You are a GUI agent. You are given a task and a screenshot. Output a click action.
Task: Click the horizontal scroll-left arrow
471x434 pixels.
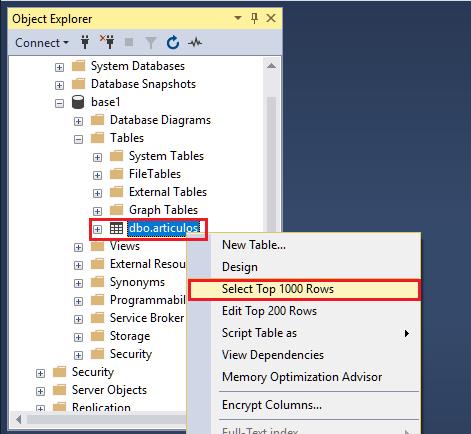point(18,419)
